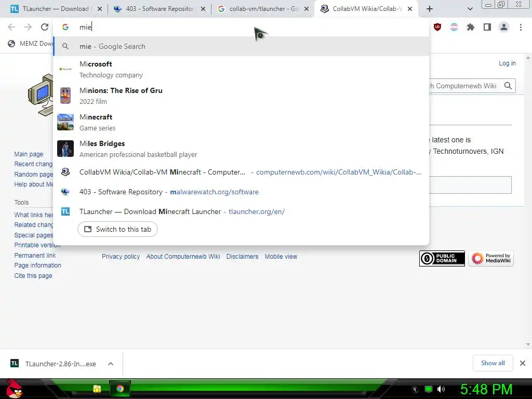Open a new tab with the plus button

430,9
